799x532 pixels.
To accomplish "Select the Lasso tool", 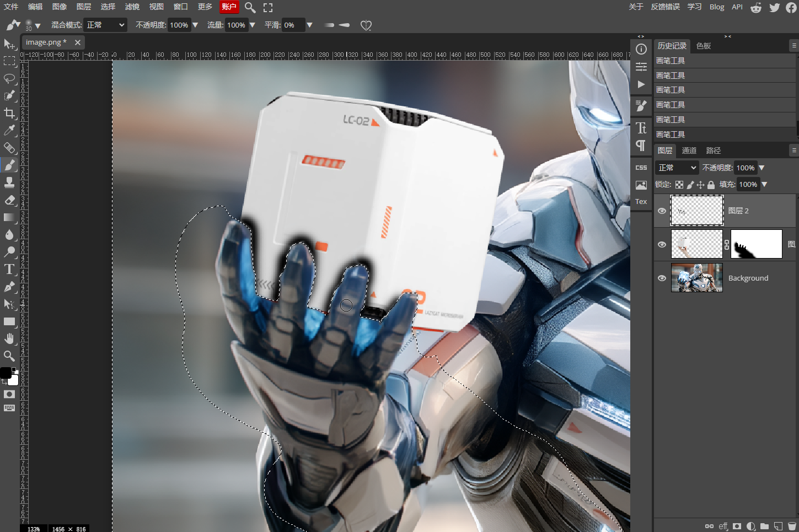I will click(9, 78).
